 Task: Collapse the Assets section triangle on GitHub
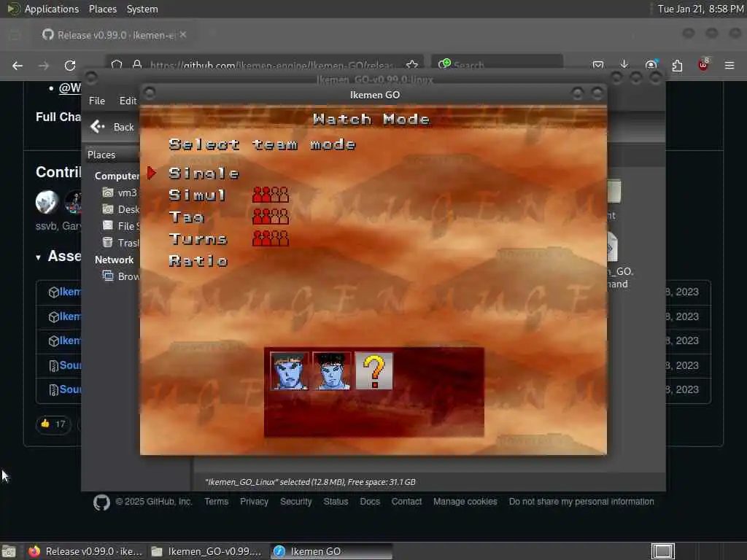tap(39, 257)
